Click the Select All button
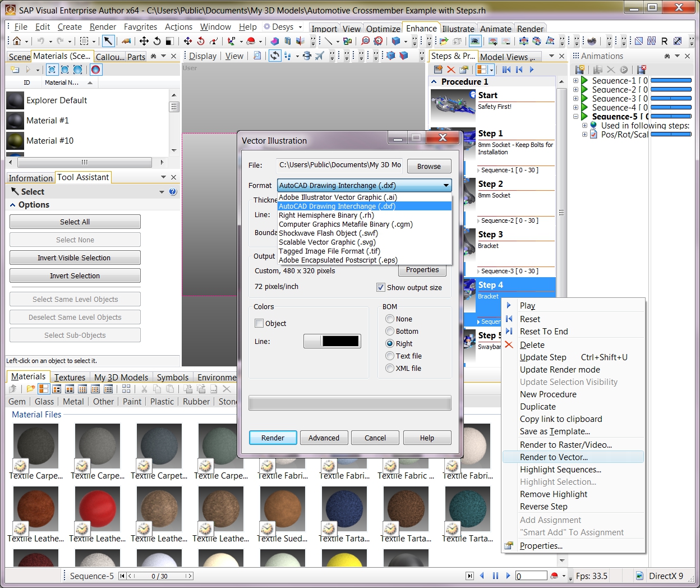Image resolution: width=700 pixels, height=588 pixels. (75, 222)
